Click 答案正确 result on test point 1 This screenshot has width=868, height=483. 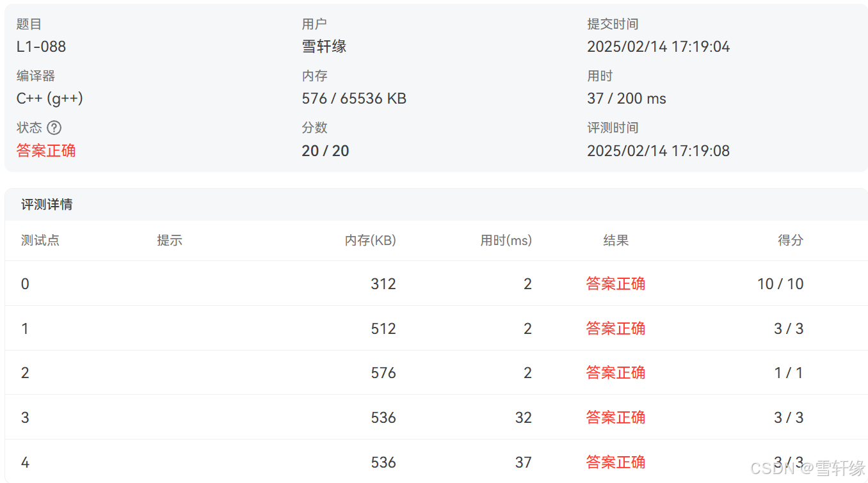(x=615, y=328)
